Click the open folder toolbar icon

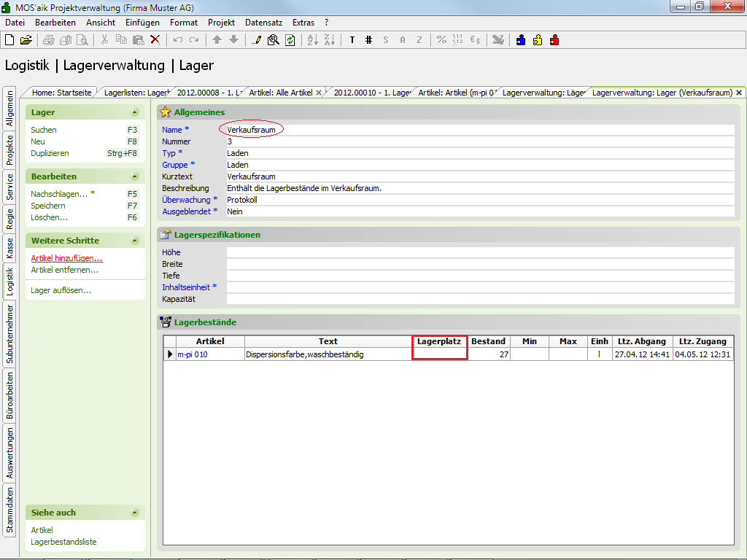click(x=26, y=39)
